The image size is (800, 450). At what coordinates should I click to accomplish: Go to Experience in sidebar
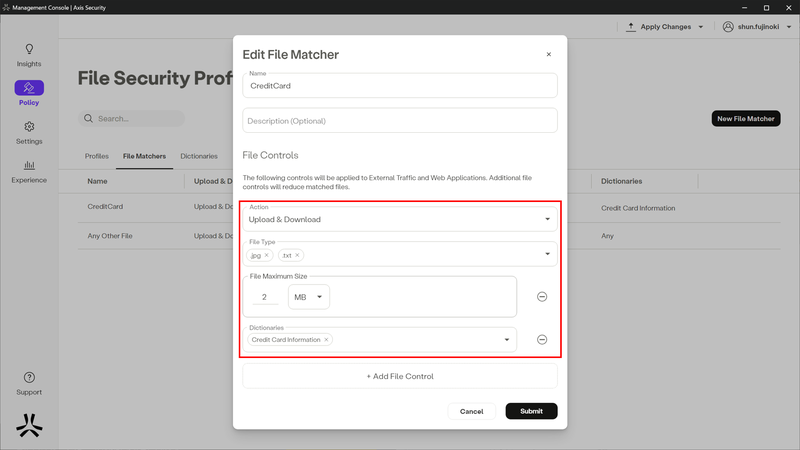[x=29, y=171]
